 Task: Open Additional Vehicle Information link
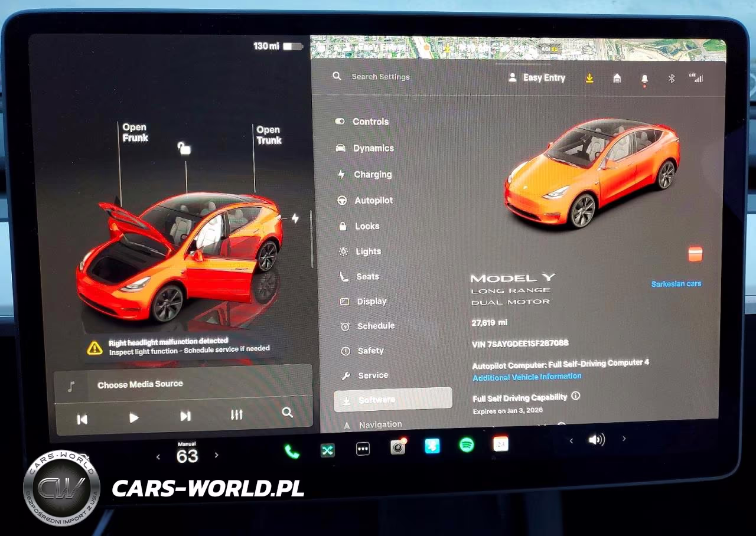click(x=527, y=377)
